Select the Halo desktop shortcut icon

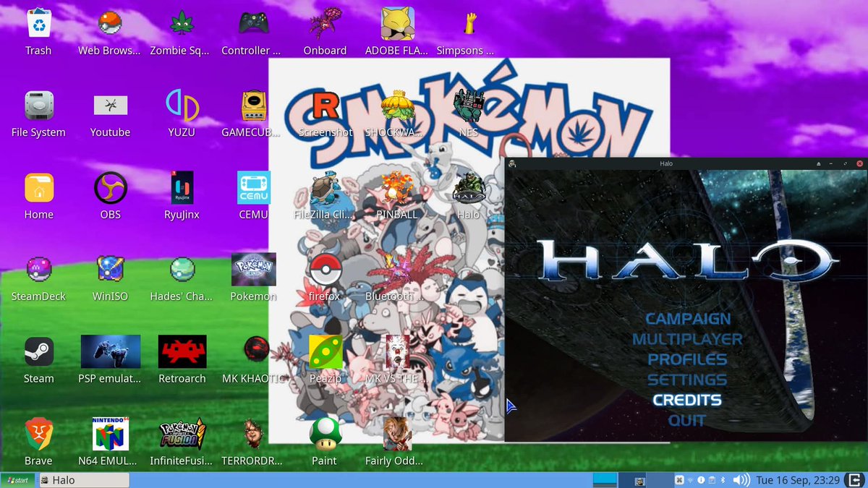[x=469, y=188]
